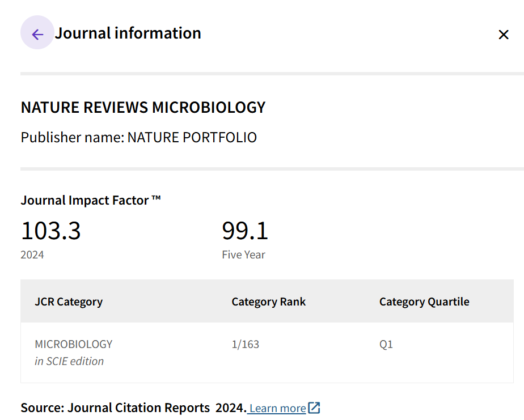Click the Source: Journal Citation Reports 2024 text
524x420 pixels.
[134, 408]
